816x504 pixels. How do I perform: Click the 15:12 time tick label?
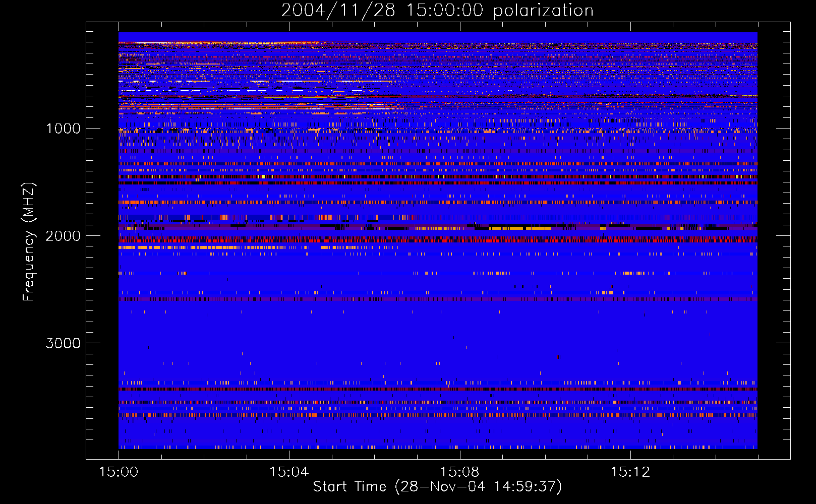click(x=630, y=472)
